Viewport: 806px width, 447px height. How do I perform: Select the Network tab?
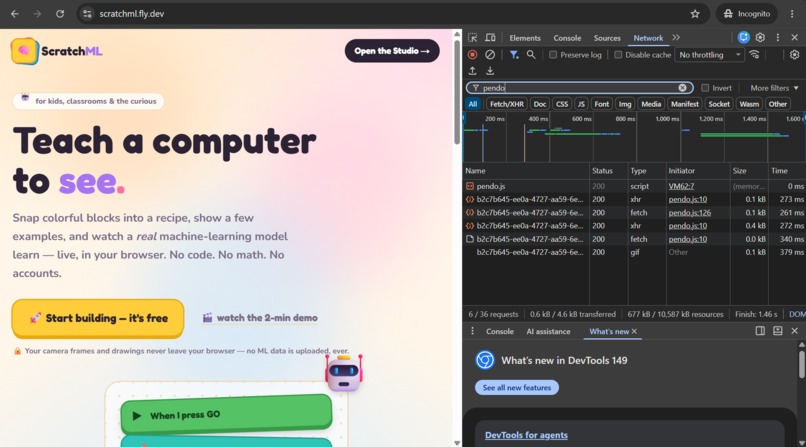point(648,38)
